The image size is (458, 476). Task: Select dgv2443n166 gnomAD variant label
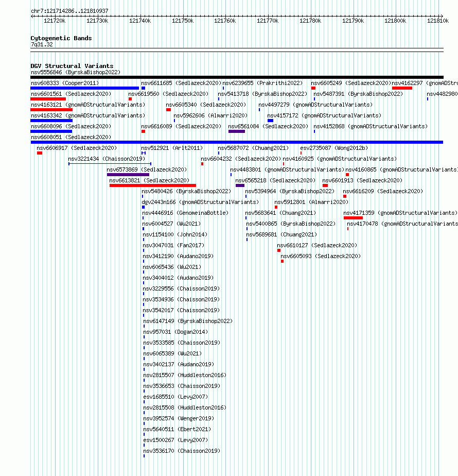200,202
